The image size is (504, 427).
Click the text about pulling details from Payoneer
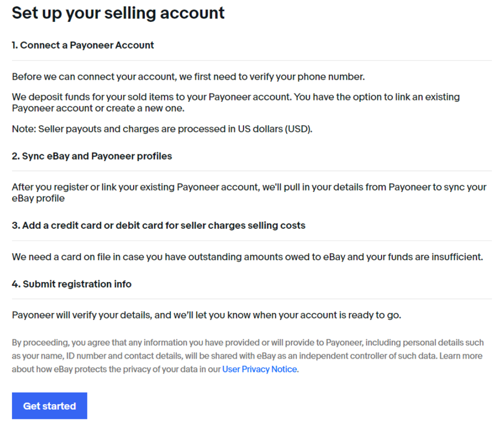[x=249, y=192]
